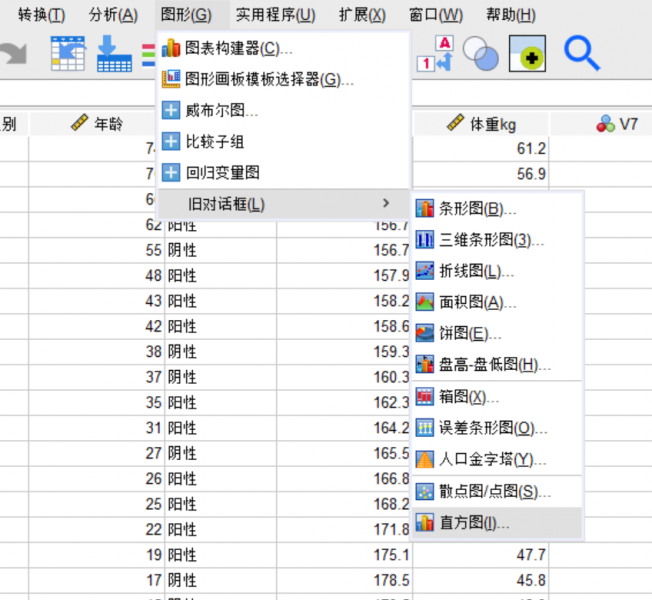Choose 箱图(X) from the submenu

(498, 397)
